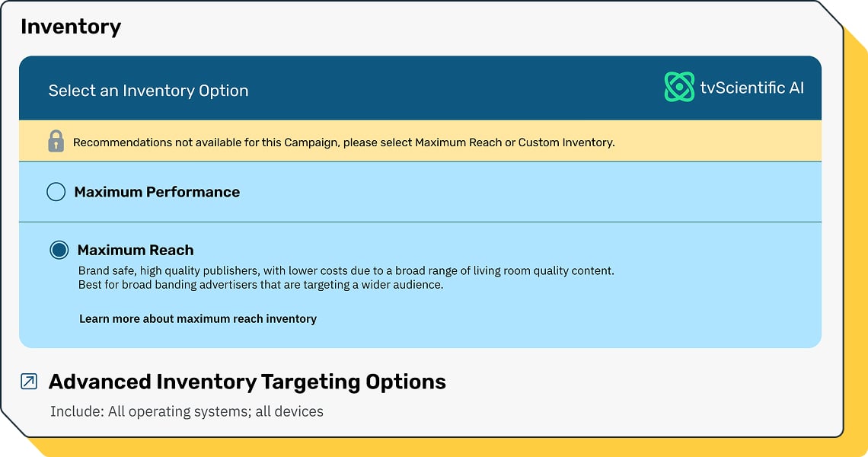
Task: Click the Maximum Performance option row
Action: 420,192
